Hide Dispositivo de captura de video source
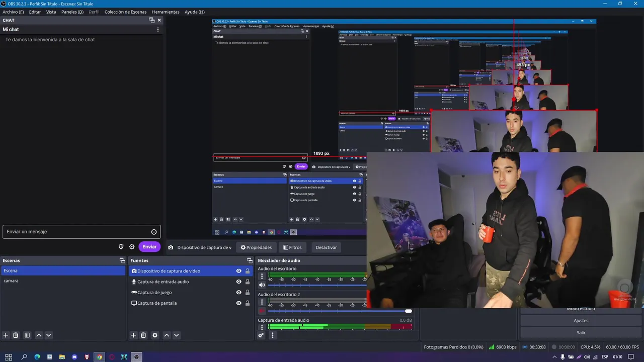This screenshot has height=362, width=644. 239,271
